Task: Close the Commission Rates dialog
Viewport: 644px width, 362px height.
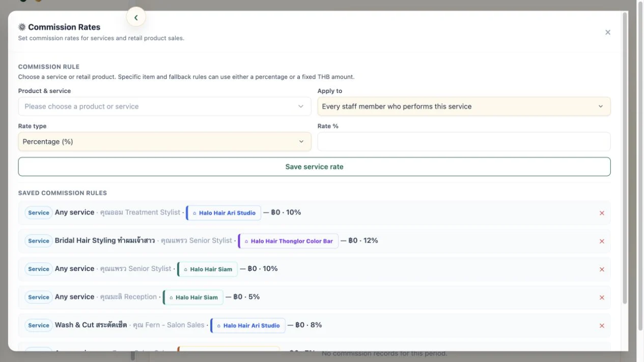Action: pos(607,32)
